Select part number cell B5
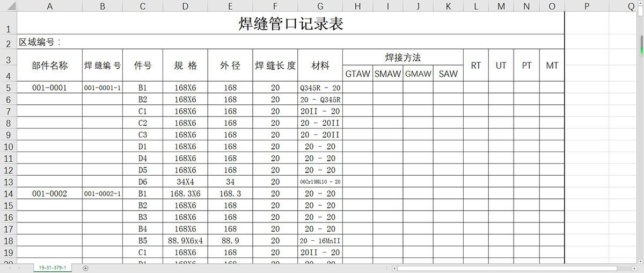The width and height of the screenshot is (644, 273). (142, 241)
